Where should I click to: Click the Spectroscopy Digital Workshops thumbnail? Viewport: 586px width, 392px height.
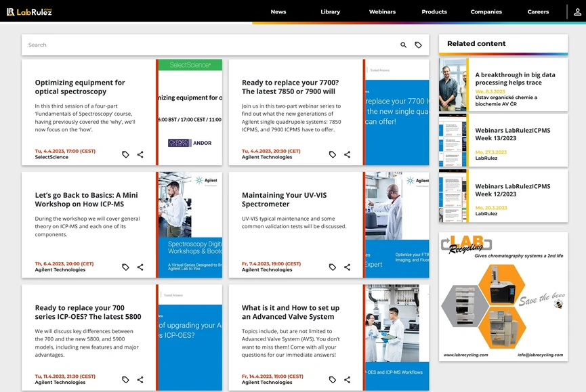pos(190,225)
